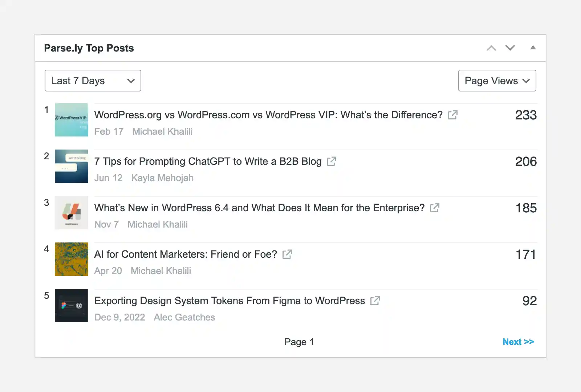Move the Parse.ly widget up using the chevron
Screen dimensions: 581x392
(492, 48)
